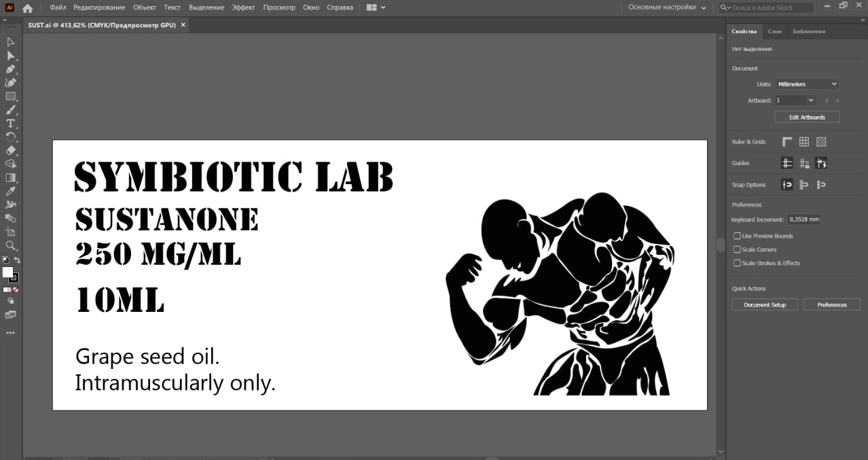Show rulers icon in Ruler & Grids
868x460 pixels.
click(x=787, y=142)
